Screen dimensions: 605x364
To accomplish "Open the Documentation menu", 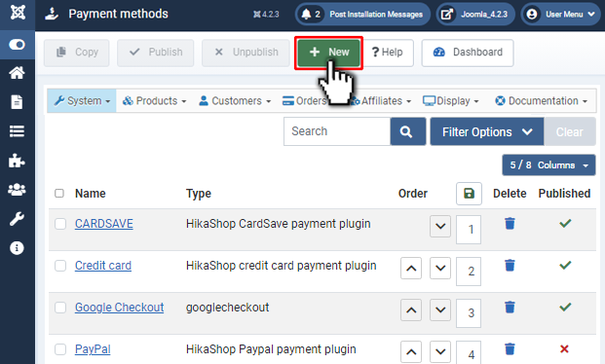I will click(541, 101).
